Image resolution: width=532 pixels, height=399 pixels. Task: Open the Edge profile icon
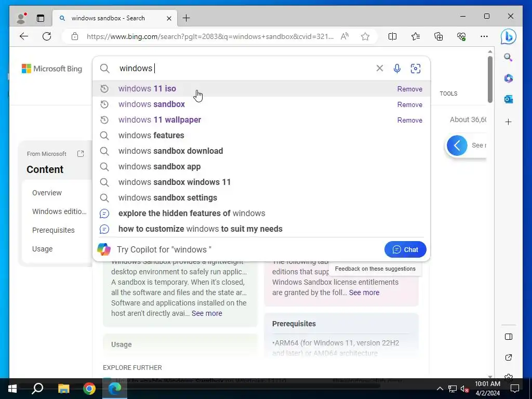(x=21, y=18)
